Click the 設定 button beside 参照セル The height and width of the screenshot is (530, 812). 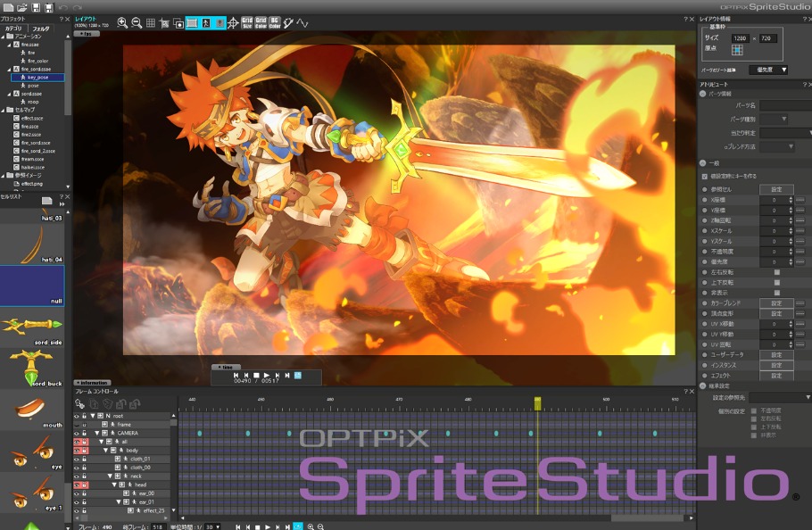pyautogui.click(x=775, y=189)
